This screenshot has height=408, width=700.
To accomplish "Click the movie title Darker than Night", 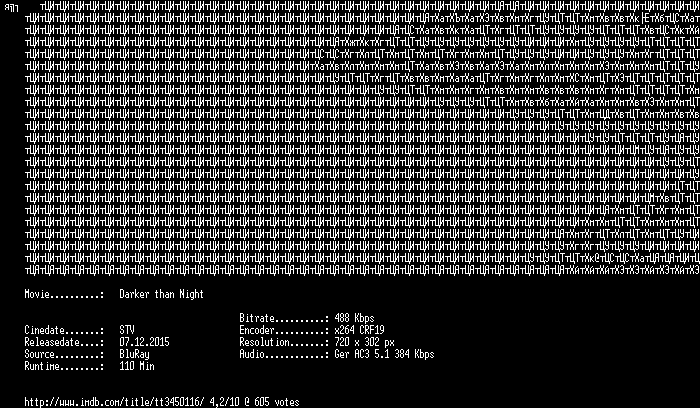I will 162,294.
